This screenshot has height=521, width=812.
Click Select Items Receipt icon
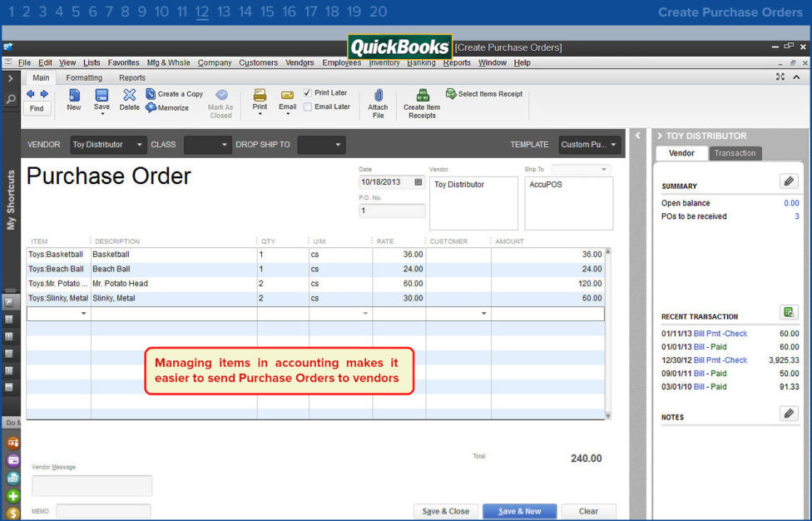[x=451, y=94]
